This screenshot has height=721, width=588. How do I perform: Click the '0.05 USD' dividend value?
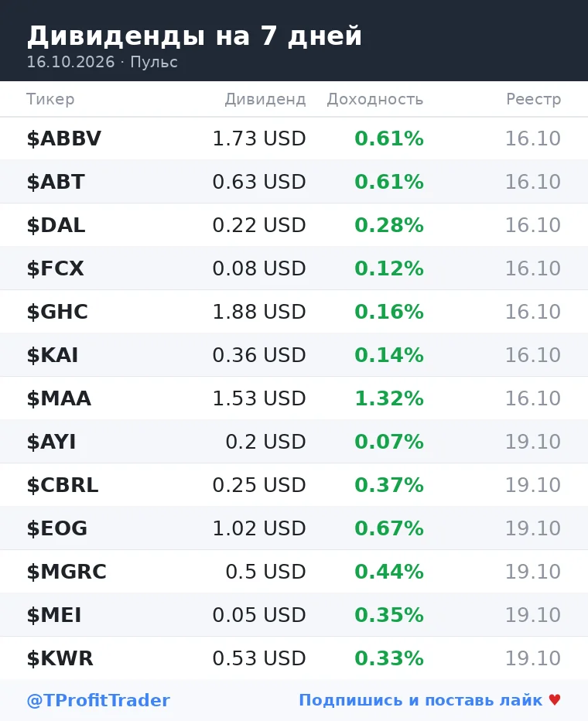pos(259,615)
